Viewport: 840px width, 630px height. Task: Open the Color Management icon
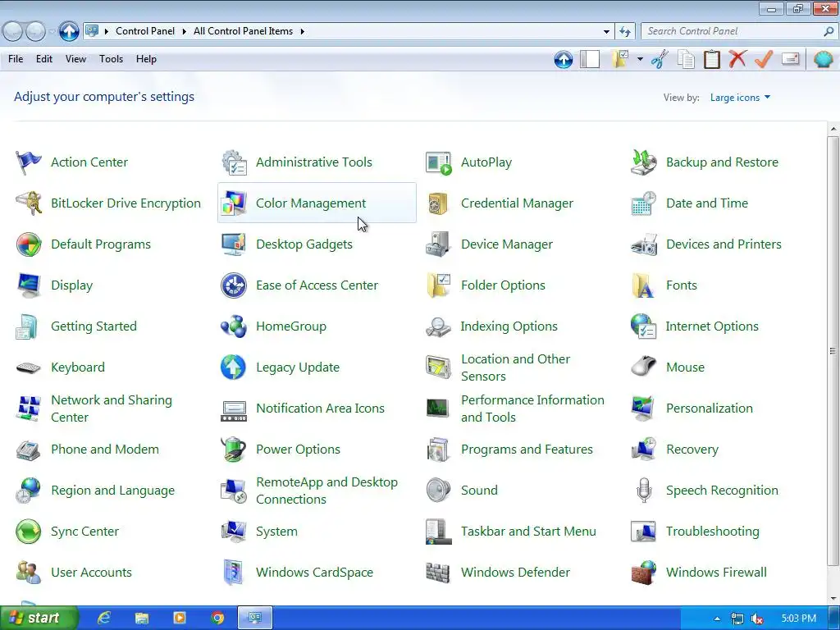click(x=234, y=203)
